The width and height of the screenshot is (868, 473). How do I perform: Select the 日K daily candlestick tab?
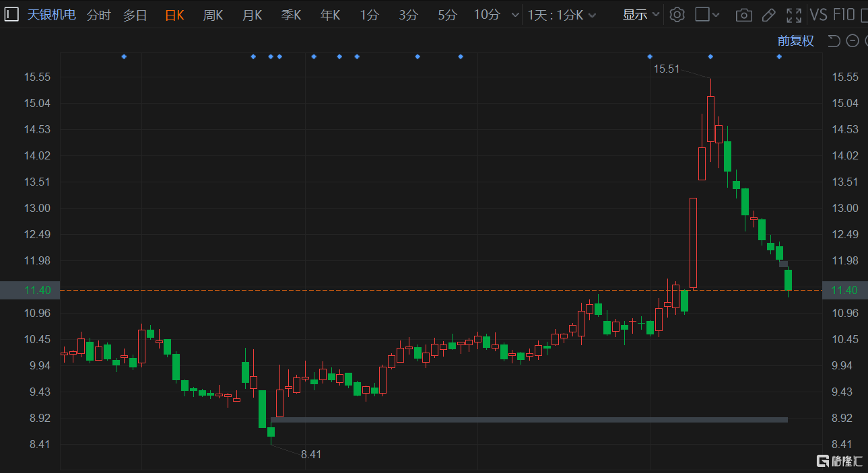(174, 15)
